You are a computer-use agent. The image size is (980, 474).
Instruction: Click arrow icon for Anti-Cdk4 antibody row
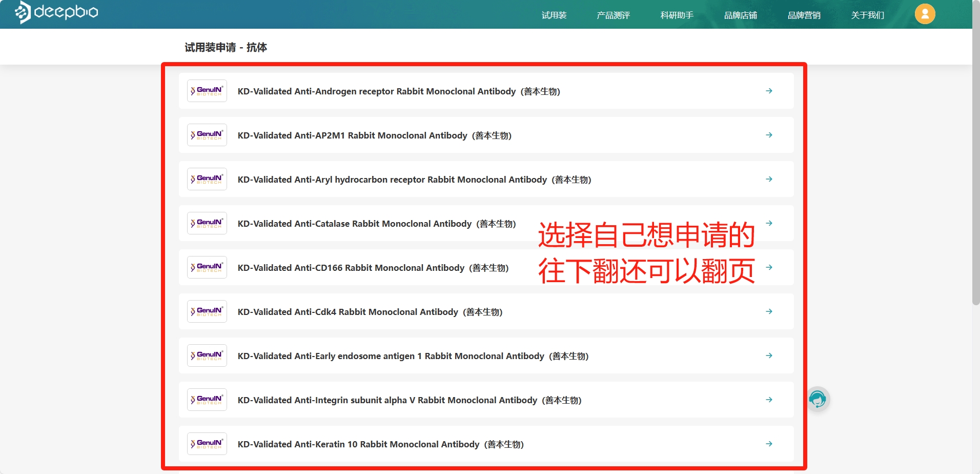[x=769, y=311]
